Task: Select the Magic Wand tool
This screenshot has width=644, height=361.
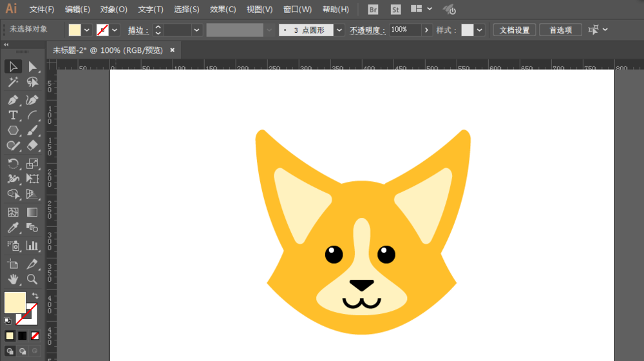Action: (13, 83)
